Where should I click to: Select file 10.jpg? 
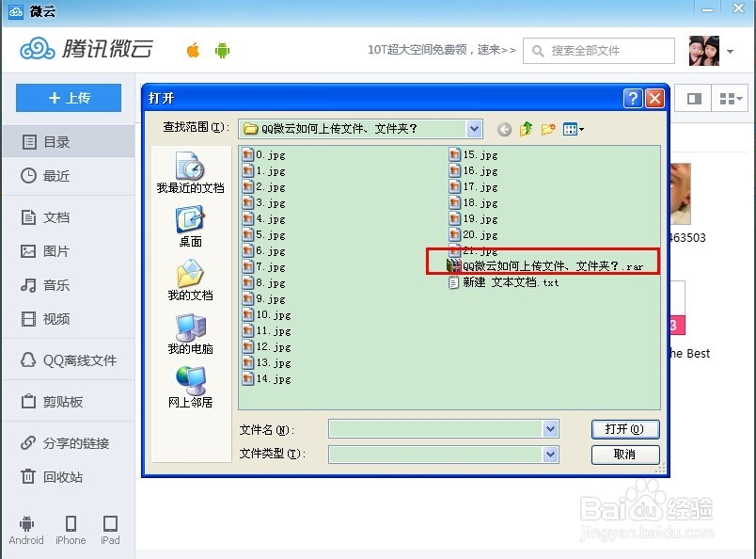pyautogui.click(x=267, y=314)
